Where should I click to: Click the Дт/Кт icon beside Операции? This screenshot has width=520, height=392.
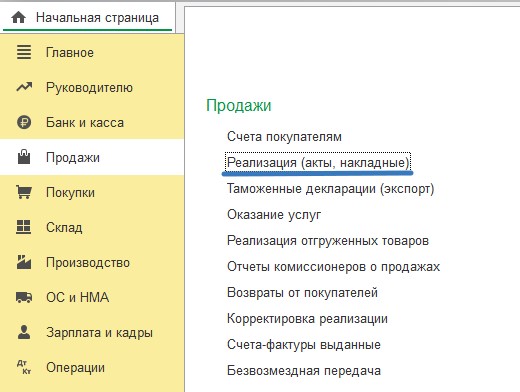pos(24,367)
